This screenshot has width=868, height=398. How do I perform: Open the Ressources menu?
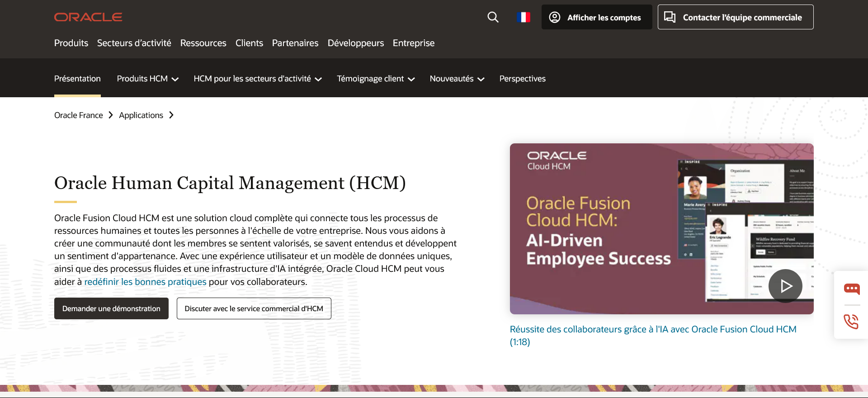click(203, 43)
